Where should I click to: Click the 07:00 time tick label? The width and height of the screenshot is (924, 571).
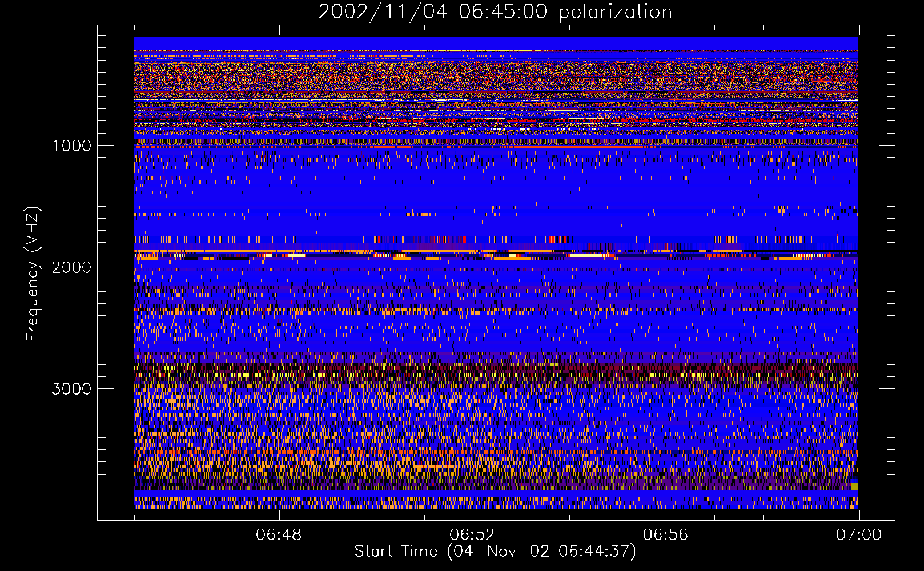coord(859,535)
